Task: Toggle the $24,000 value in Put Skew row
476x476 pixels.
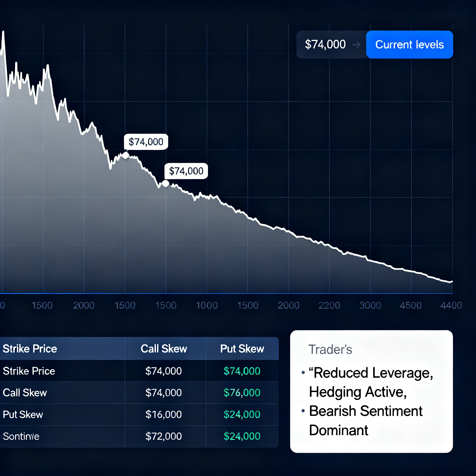Action: tap(242, 414)
